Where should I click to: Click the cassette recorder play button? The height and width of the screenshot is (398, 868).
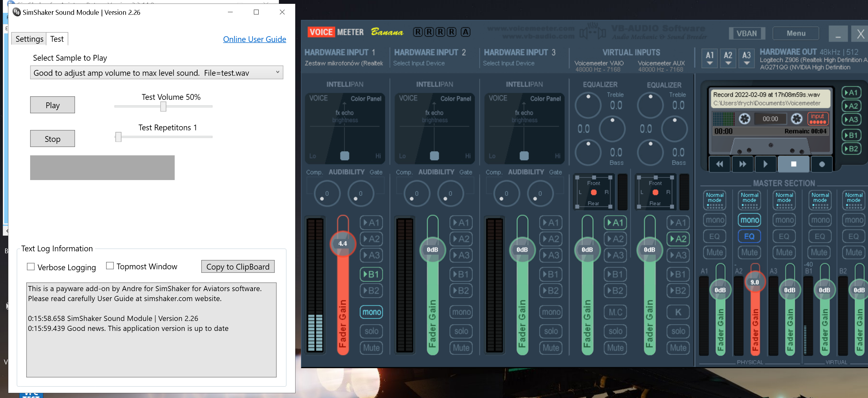(765, 164)
